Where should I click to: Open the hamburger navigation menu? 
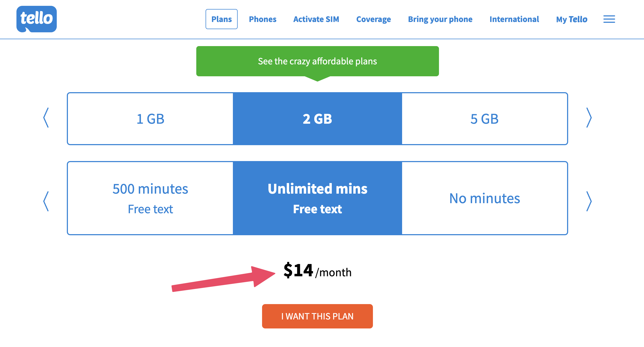point(609,19)
